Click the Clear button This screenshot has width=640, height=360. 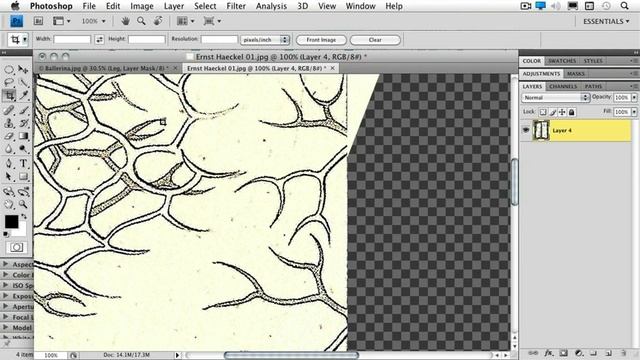coord(375,40)
